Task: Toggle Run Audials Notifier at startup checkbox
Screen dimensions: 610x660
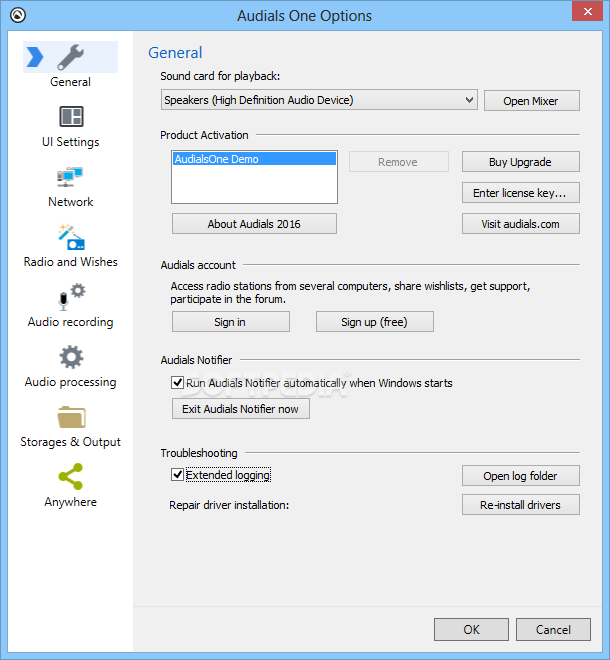Action: tap(177, 383)
